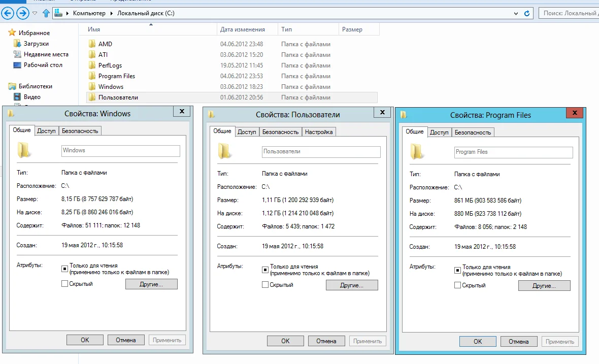Click the folder name field showing Windows

[x=121, y=150]
